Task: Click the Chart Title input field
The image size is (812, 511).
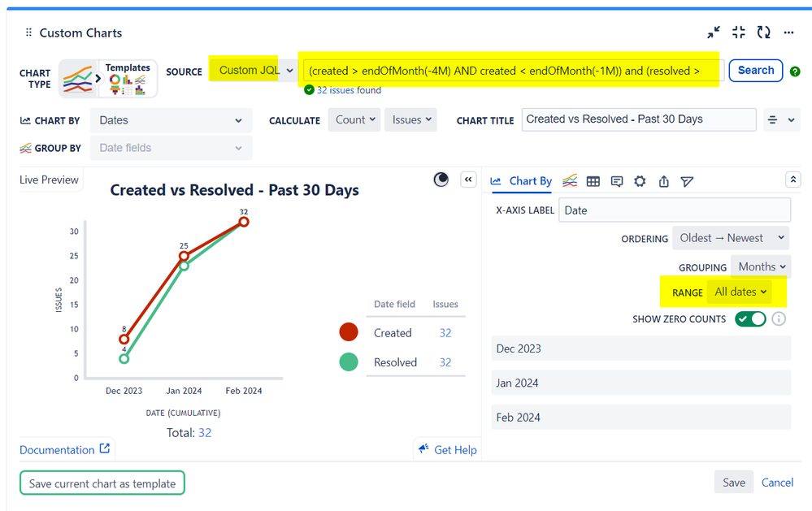Action: (639, 119)
